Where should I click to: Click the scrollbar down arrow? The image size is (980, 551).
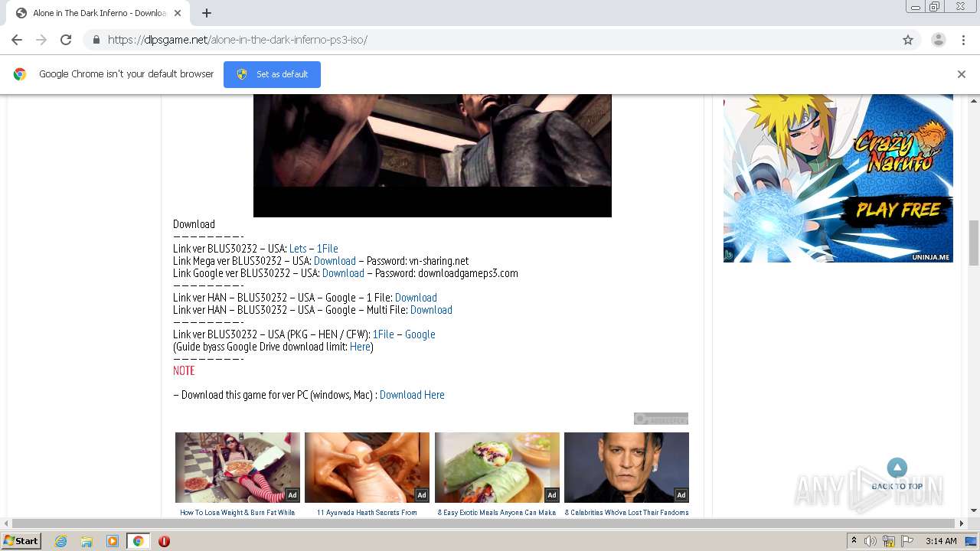[974, 510]
